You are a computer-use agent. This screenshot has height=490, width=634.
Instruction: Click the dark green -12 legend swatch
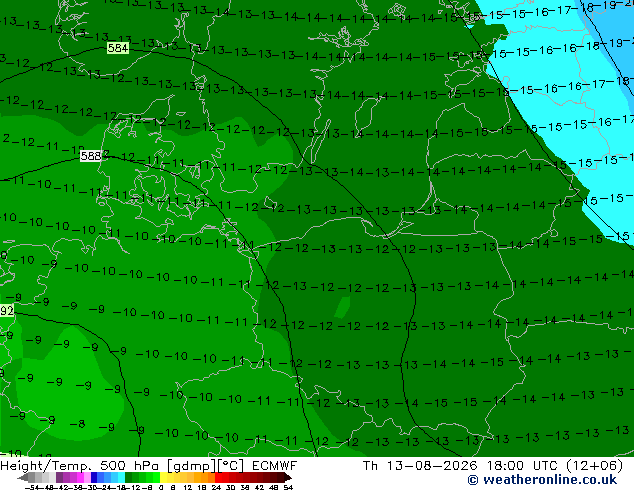129,477
